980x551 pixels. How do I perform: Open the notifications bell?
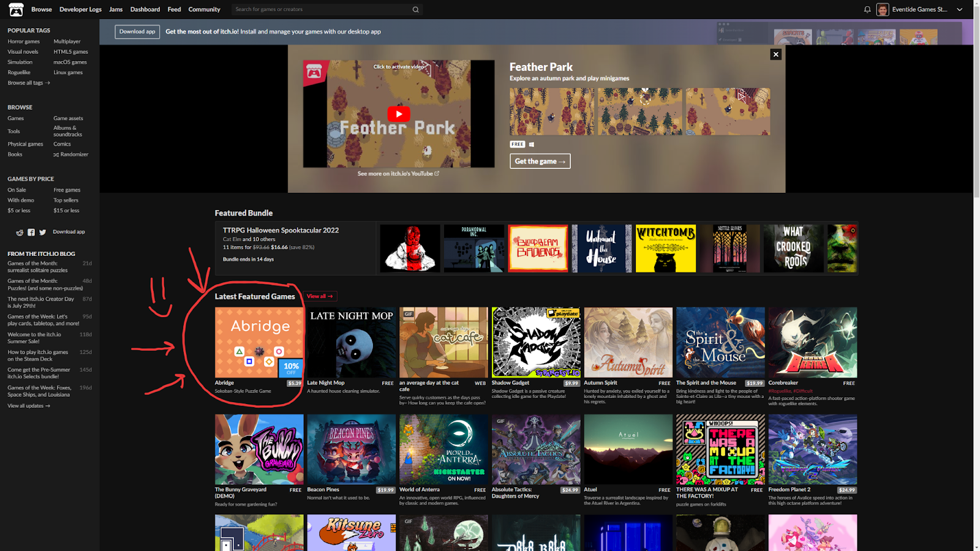(x=867, y=9)
